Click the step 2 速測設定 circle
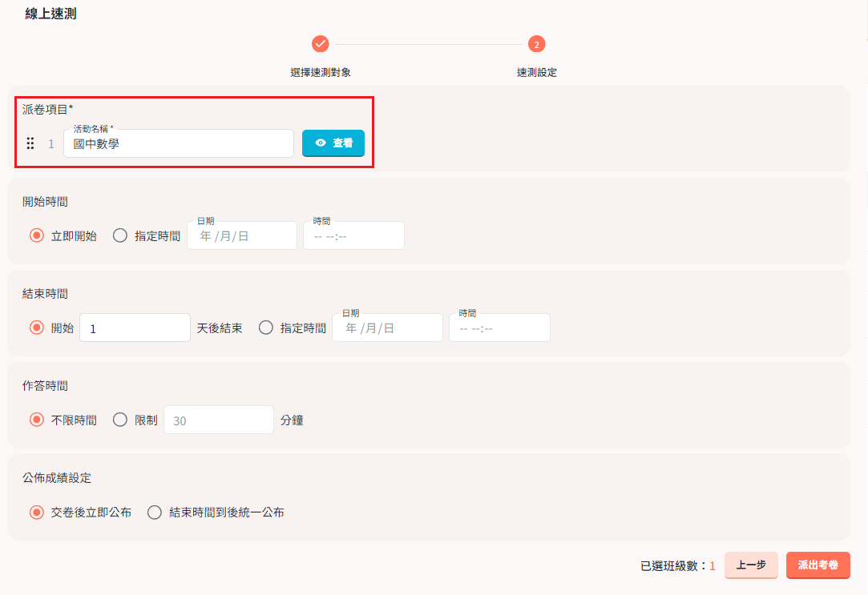This screenshot has width=868, height=595. 536,44
